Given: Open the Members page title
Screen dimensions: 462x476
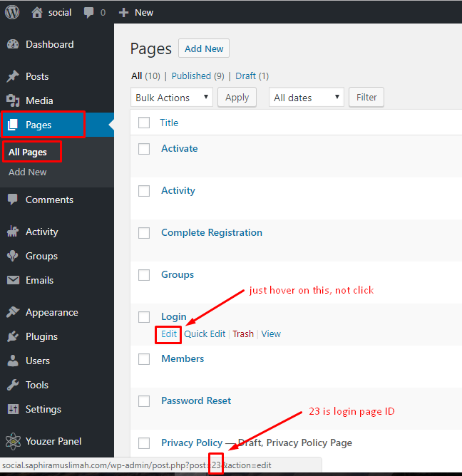Looking at the screenshot, I should (x=183, y=358).
